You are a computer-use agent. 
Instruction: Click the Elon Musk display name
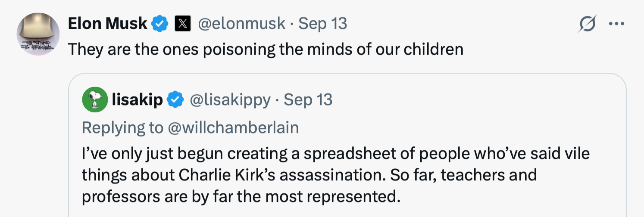tap(107, 24)
